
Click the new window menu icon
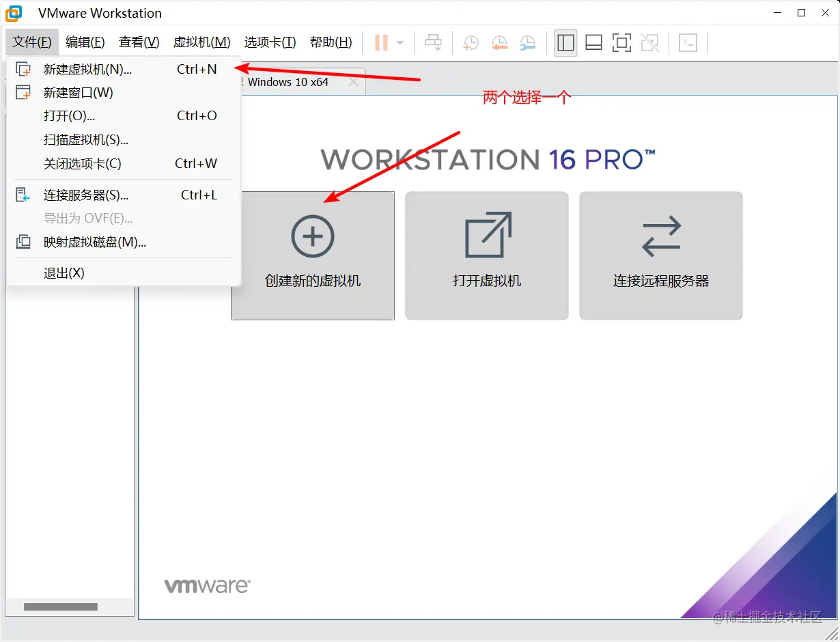23,92
